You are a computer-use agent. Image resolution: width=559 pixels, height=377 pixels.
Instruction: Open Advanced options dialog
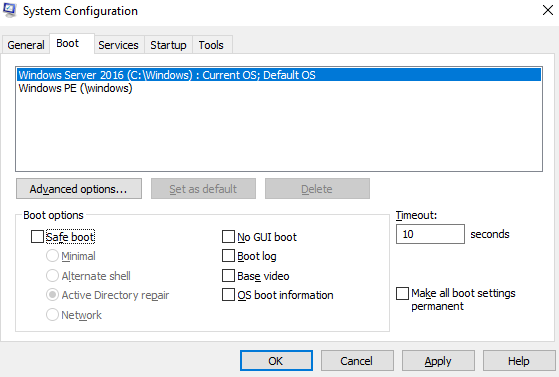tap(79, 189)
